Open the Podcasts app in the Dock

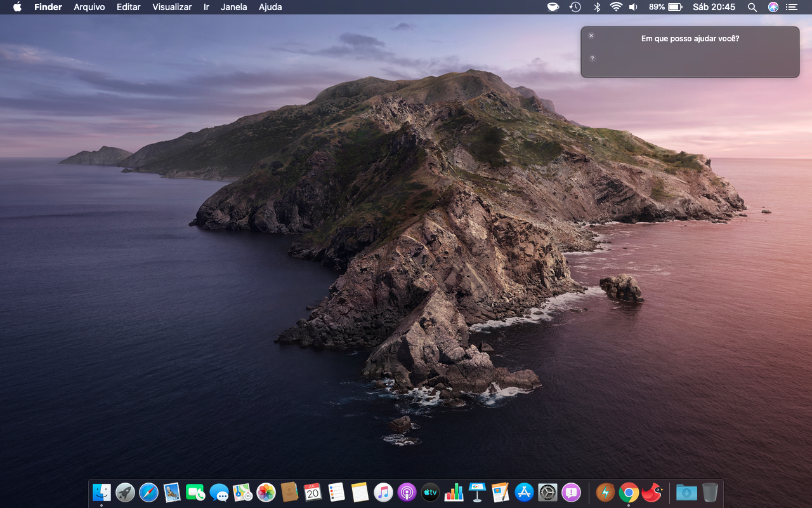(x=407, y=492)
